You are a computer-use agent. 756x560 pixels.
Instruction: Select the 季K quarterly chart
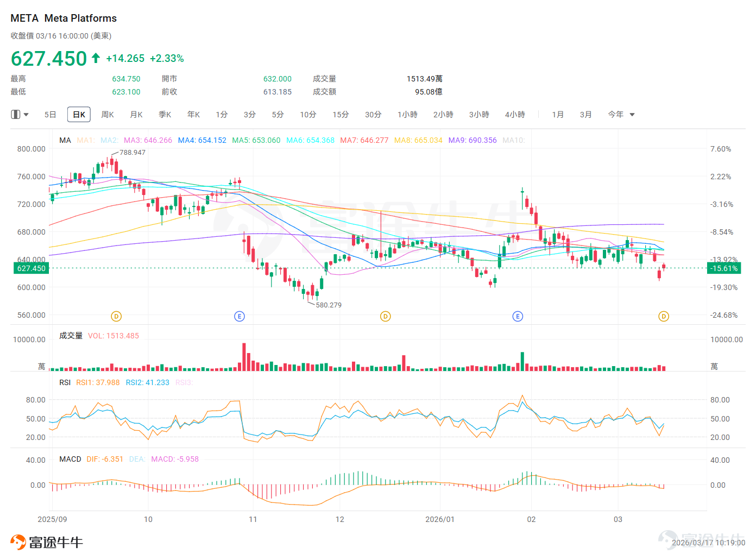(165, 115)
